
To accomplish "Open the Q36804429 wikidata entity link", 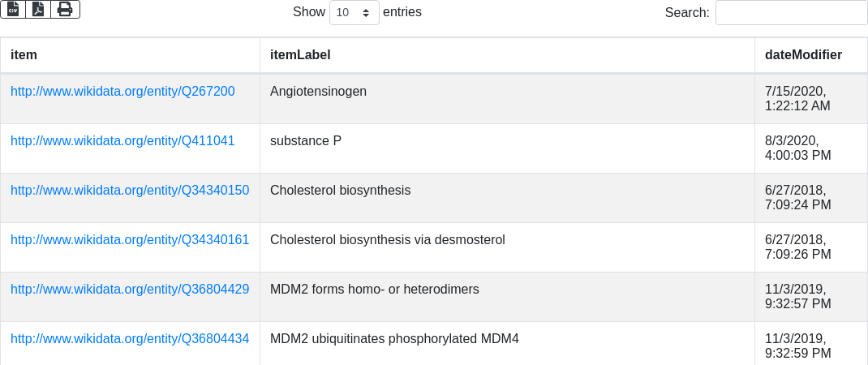I will (130, 289).
